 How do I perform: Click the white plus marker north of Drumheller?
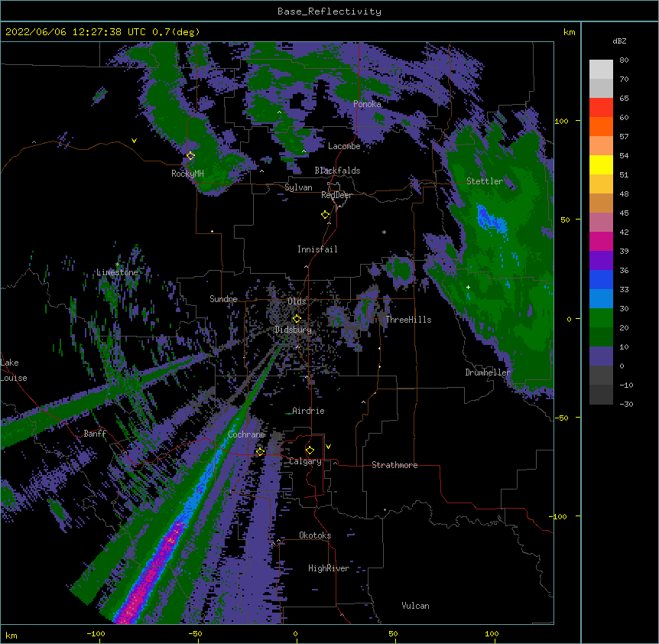tap(468, 287)
